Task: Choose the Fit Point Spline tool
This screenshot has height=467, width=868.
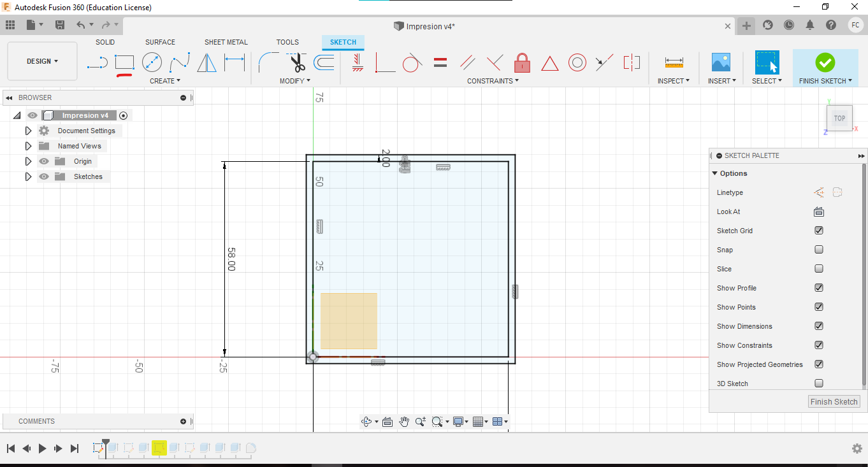Action: [x=180, y=62]
